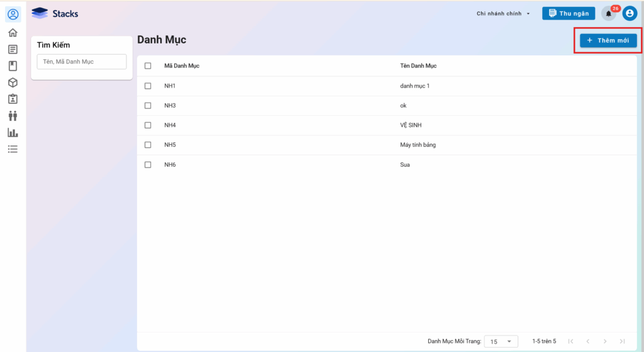Viewport: 644px width, 352px height.
Task: Open the ID badge icon in sidebar
Action: coord(13,99)
